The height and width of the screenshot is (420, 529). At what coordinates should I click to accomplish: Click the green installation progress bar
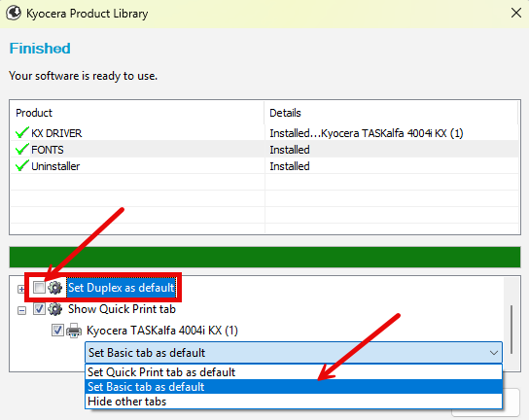(x=264, y=257)
